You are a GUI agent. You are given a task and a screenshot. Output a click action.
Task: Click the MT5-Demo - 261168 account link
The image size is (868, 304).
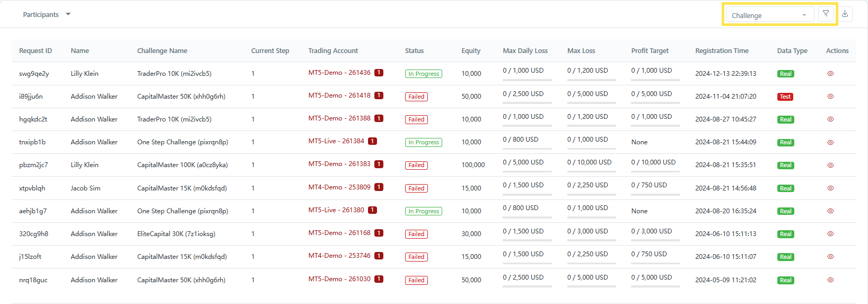click(339, 233)
